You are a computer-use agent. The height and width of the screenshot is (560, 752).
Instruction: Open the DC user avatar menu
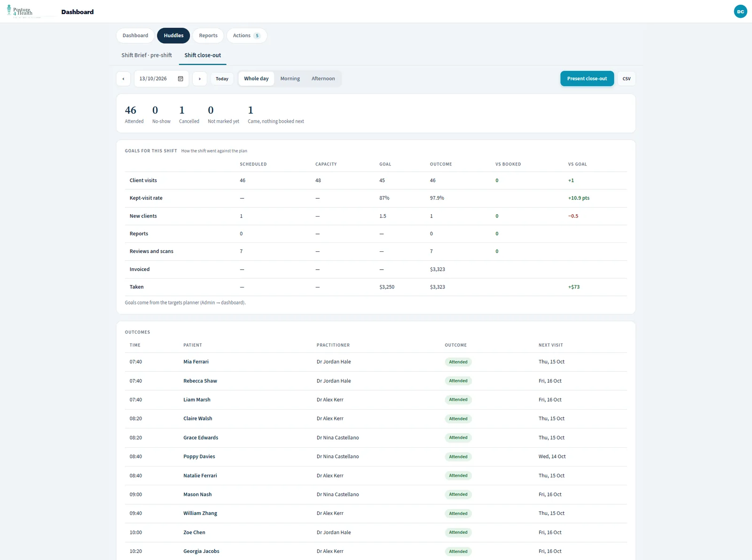pos(740,11)
